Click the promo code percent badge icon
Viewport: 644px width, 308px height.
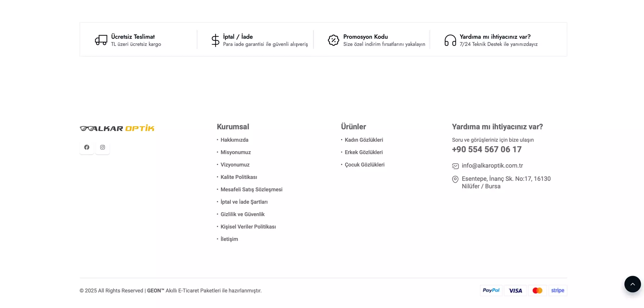pyautogui.click(x=333, y=40)
